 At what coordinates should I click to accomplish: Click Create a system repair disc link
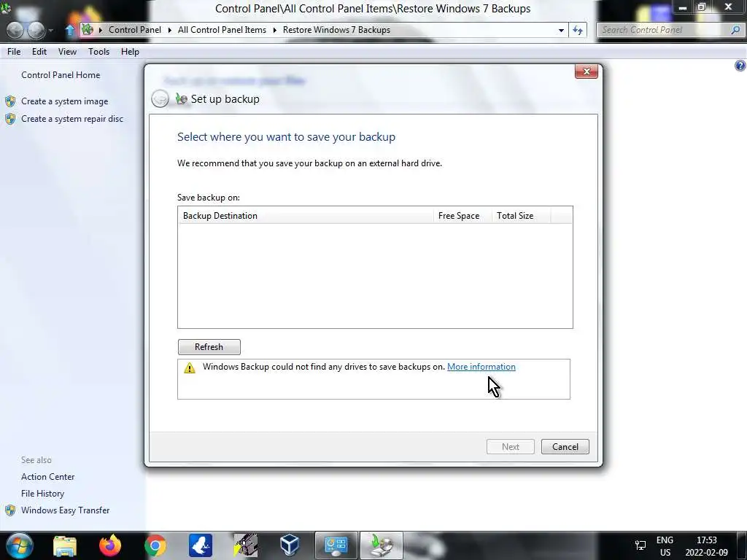pos(72,119)
